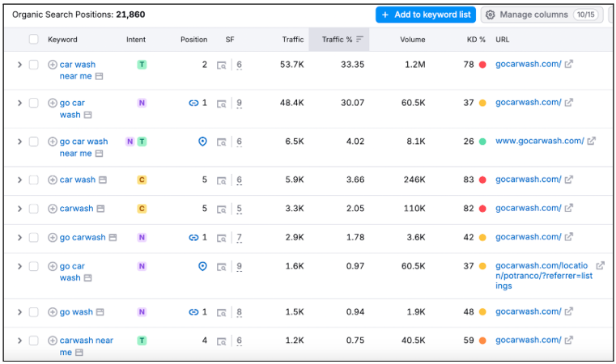Viewport: 616px width, 364px height.
Task: Click red KD difficulty dot for 'car wash'
Action: pos(482,180)
